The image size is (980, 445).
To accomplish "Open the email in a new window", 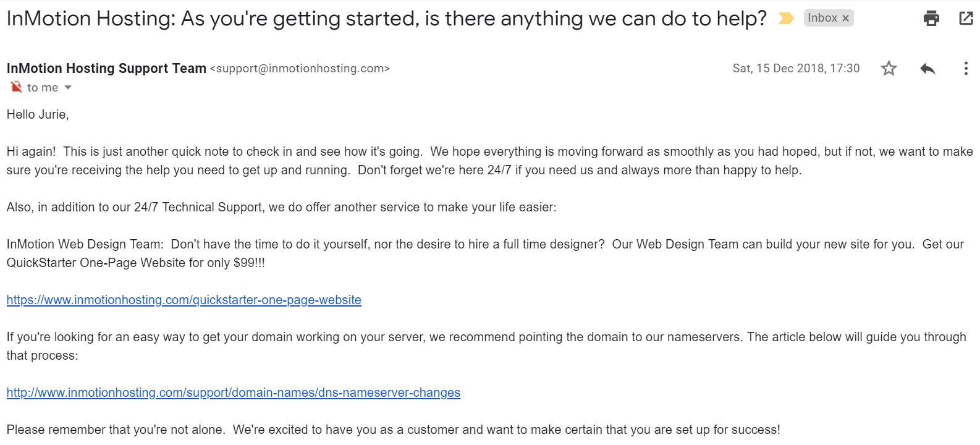I will pos(966,19).
